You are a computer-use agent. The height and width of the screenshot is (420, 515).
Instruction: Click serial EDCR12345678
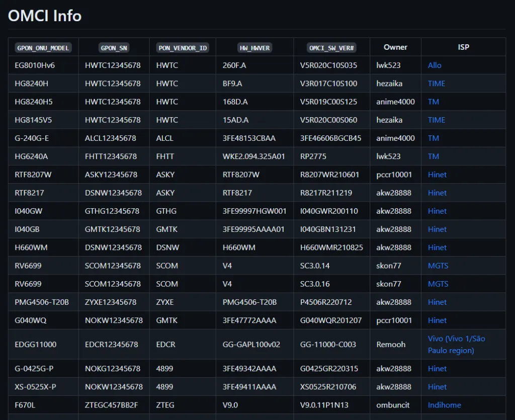(x=111, y=345)
